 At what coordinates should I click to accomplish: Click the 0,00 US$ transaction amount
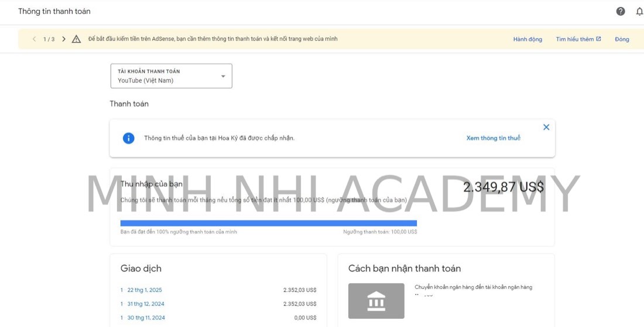coord(305,318)
